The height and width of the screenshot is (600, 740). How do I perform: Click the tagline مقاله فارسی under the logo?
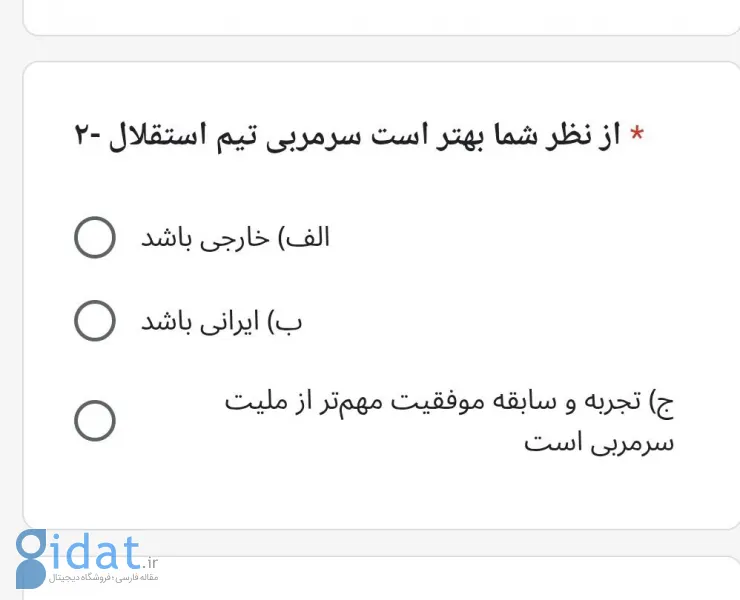136,578
